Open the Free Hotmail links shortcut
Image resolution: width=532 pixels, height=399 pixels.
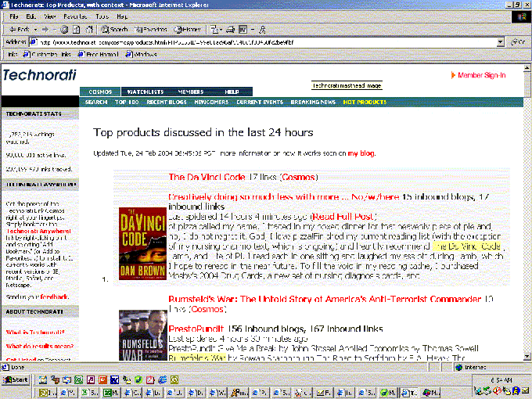(x=99, y=54)
